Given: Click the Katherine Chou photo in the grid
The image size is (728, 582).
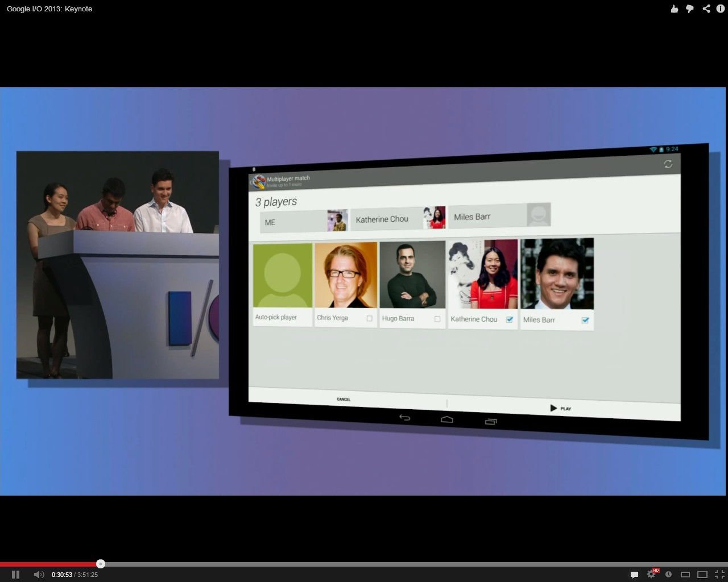Looking at the screenshot, I should [x=483, y=275].
